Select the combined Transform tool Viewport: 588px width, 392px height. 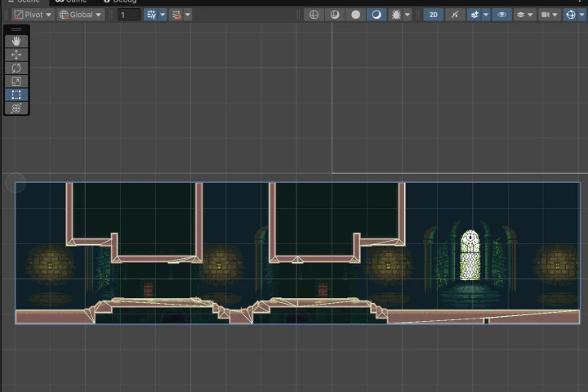16,108
